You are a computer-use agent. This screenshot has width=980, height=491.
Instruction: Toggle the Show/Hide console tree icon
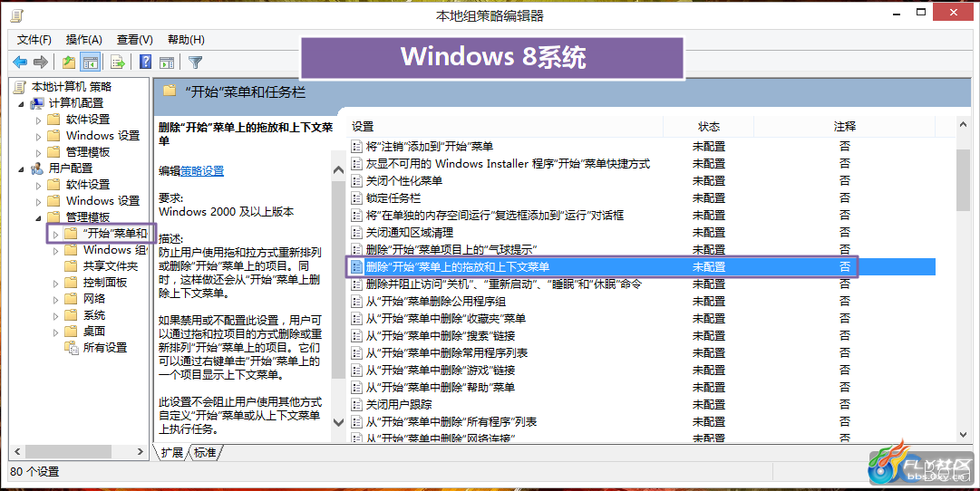(91, 62)
